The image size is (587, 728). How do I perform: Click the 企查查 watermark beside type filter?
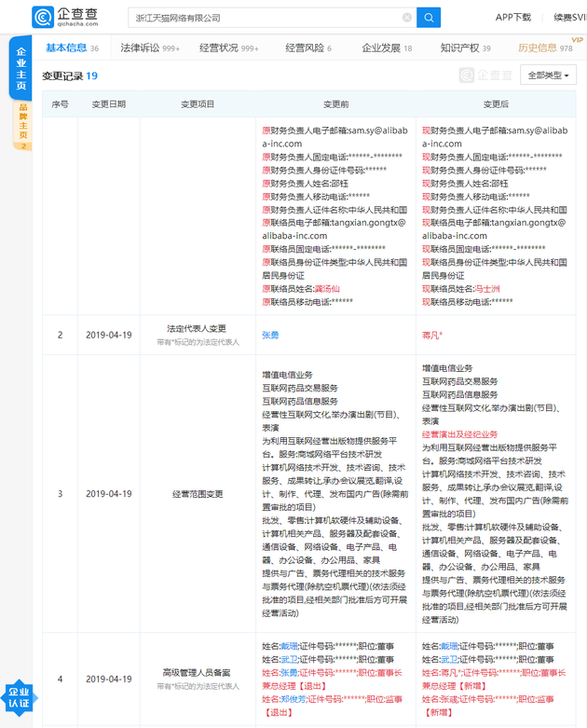tap(485, 76)
